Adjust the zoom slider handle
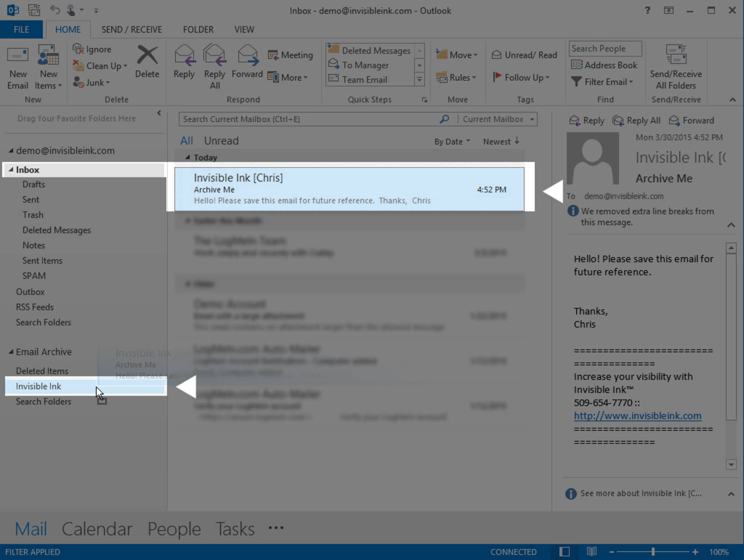The image size is (744, 560). (x=653, y=552)
